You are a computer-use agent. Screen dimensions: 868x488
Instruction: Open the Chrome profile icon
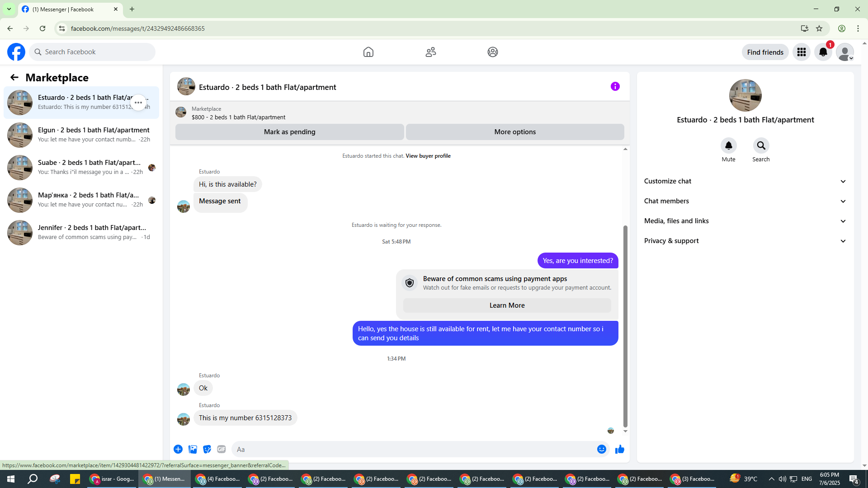(842, 28)
